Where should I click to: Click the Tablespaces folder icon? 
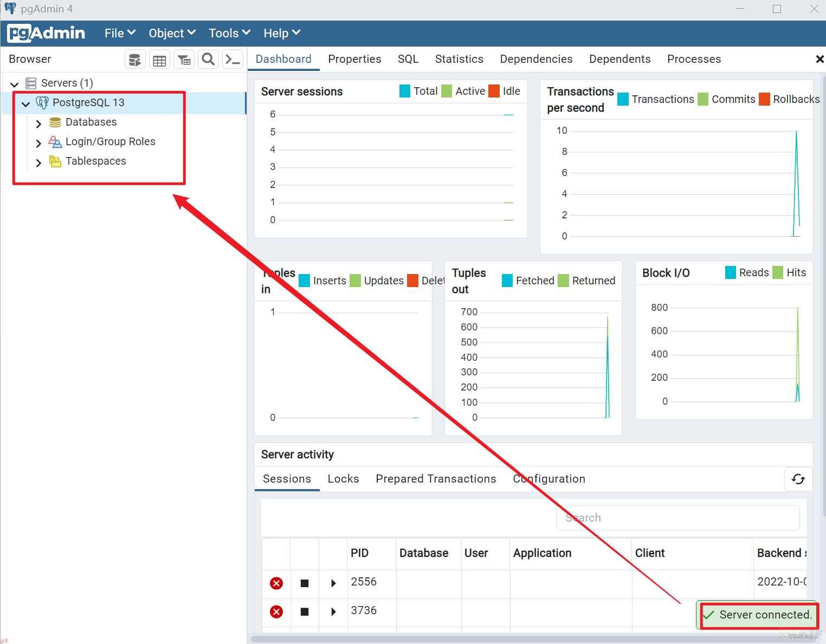click(x=55, y=161)
